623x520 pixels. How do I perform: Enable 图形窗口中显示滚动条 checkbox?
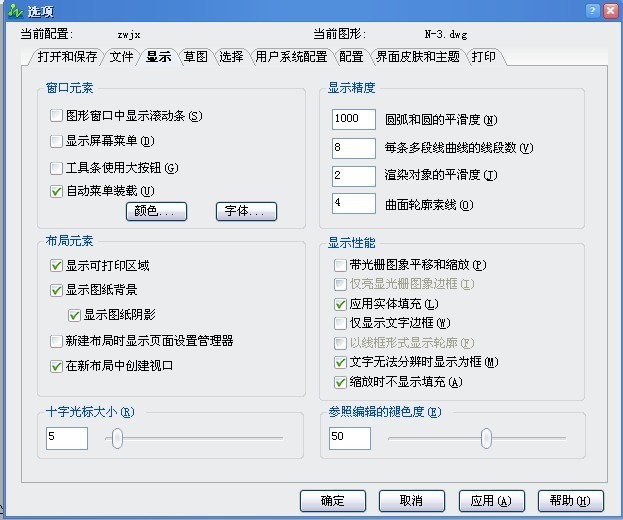pyautogui.click(x=56, y=116)
